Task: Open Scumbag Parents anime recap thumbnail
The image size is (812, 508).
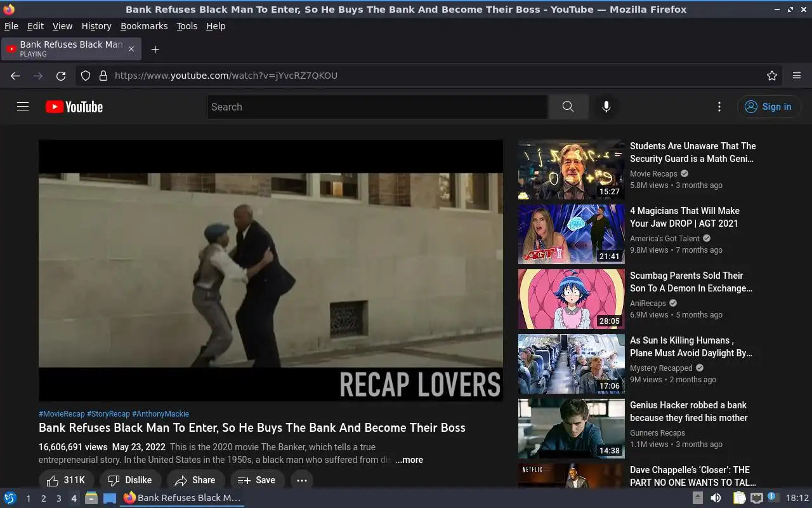Action: (572, 299)
